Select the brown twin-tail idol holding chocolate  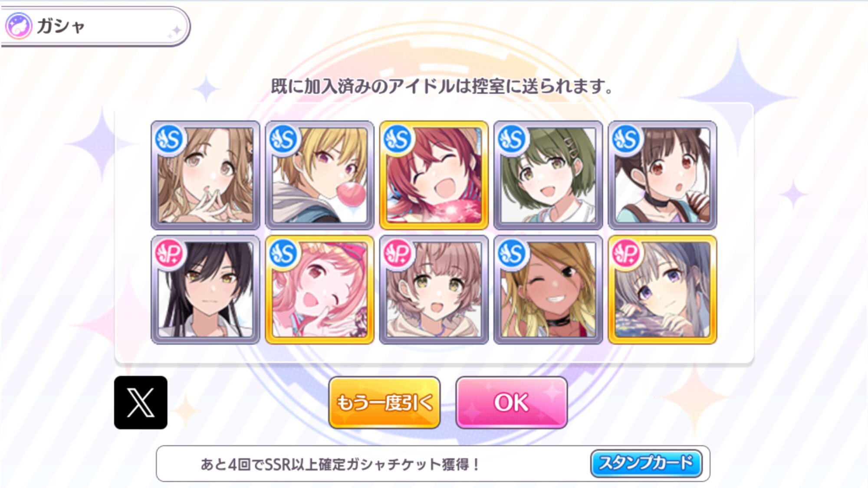(x=662, y=175)
